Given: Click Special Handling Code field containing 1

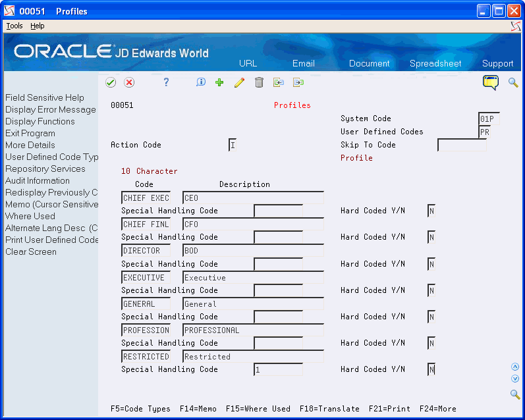Looking at the screenshot, I should pyautogui.click(x=278, y=369).
